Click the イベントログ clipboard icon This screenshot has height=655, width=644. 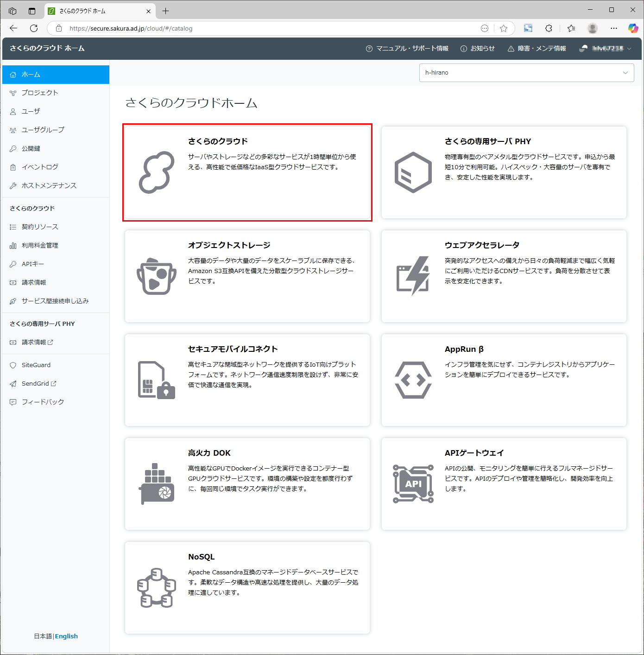(x=13, y=167)
